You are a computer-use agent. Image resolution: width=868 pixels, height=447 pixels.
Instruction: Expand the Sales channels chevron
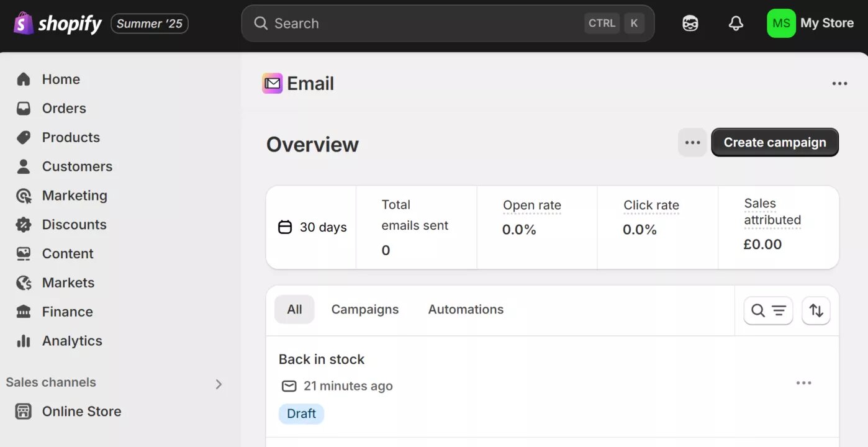pyautogui.click(x=219, y=384)
